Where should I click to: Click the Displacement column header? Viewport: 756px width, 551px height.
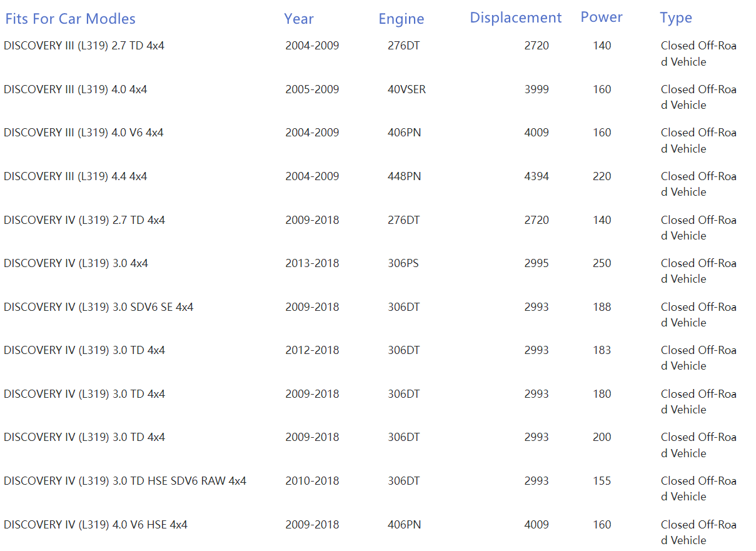515,18
